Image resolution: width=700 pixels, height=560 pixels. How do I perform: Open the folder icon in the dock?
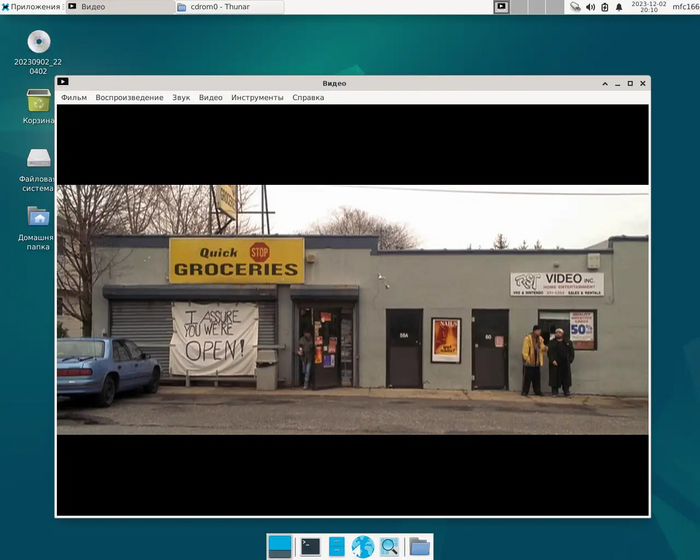419,547
